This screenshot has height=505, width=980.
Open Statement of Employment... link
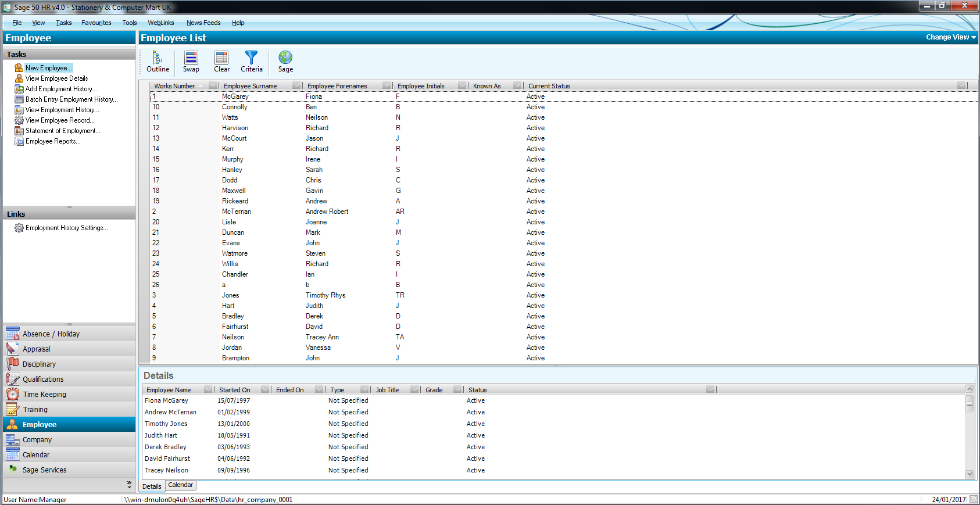pos(63,131)
